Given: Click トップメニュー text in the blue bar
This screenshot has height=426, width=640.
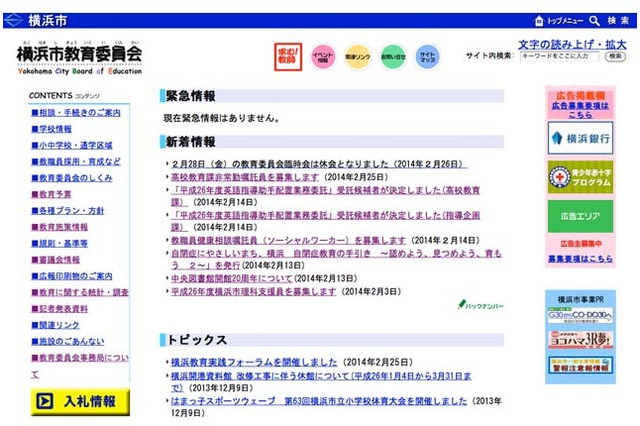Looking at the screenshot, I should [565, 21].
